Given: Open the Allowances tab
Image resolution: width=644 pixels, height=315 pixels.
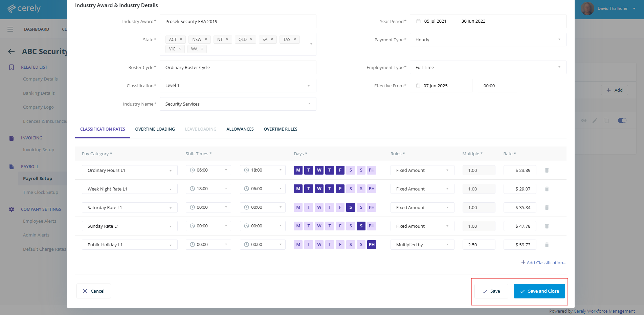Looking at the screenshot, I should point(240,129).
